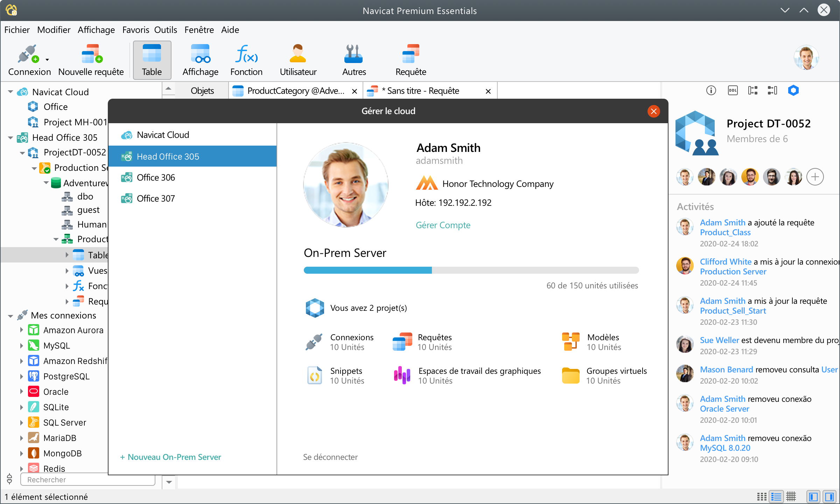Click the user avatar in toolbar
The height and width of the screenshot is (504, 840).
coord(806,58)
